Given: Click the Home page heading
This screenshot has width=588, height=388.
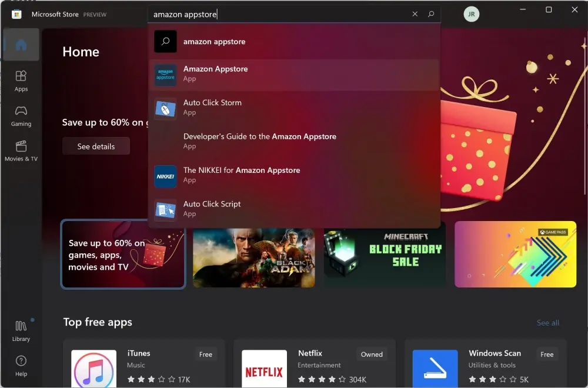Looking at the screenshot, I should coord(81,52).
